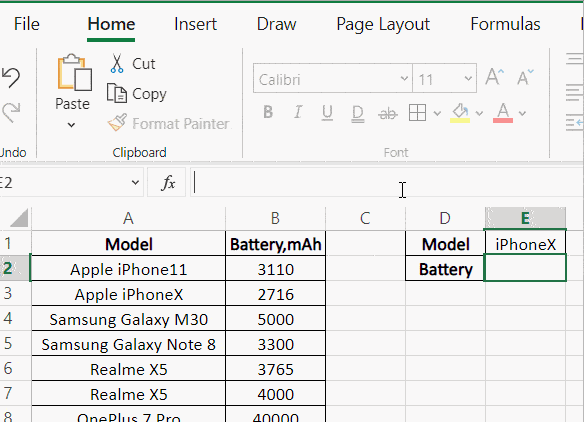584x422 pixels.
Task: Click the Format Painter label
Action: coord(181,124)
